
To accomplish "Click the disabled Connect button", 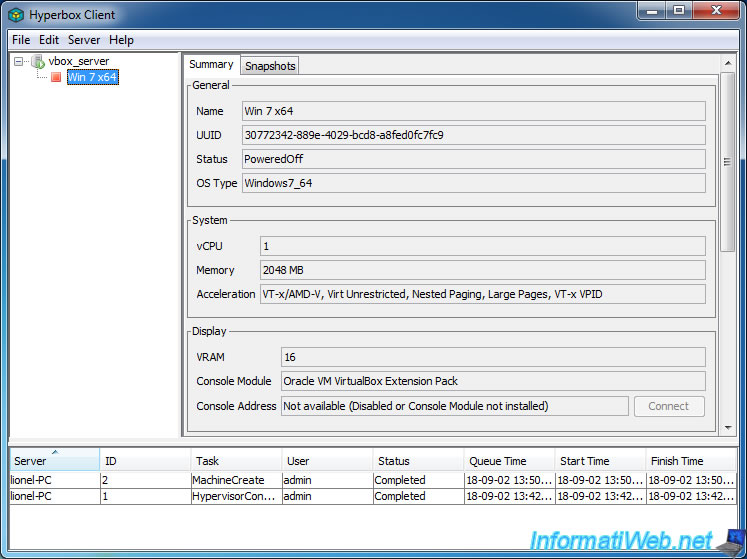I will [669, 406].
